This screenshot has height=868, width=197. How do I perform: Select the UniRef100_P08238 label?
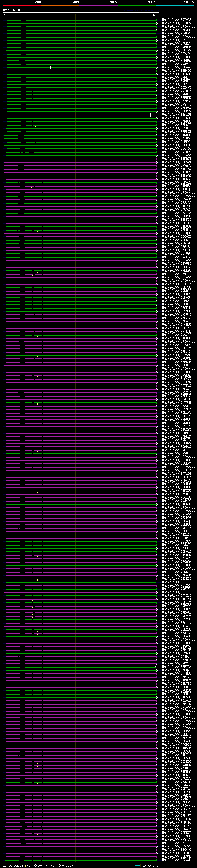177,792
